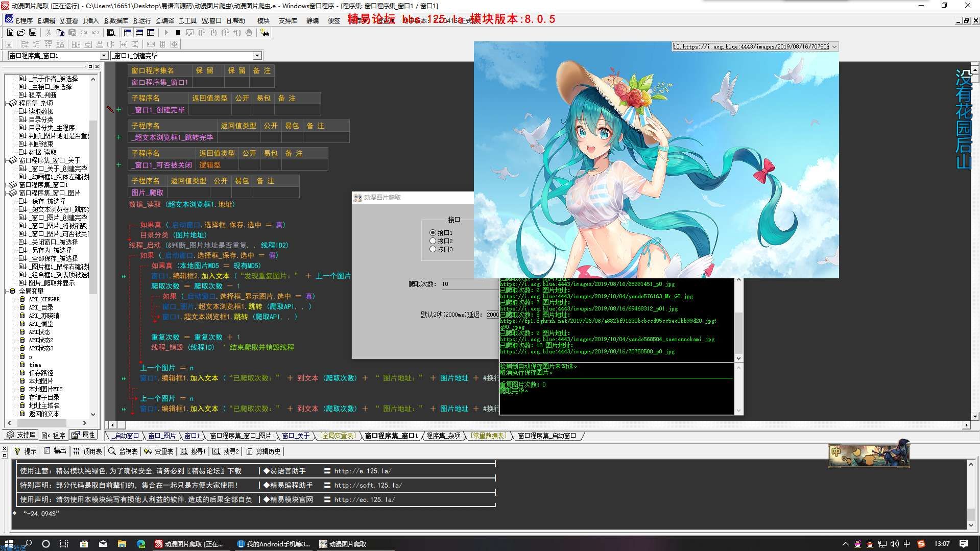Image resolution: width=980 pixels, height=551 pixels.
Task: Select 读取数据 in the program tree
Action: [41, 111]
